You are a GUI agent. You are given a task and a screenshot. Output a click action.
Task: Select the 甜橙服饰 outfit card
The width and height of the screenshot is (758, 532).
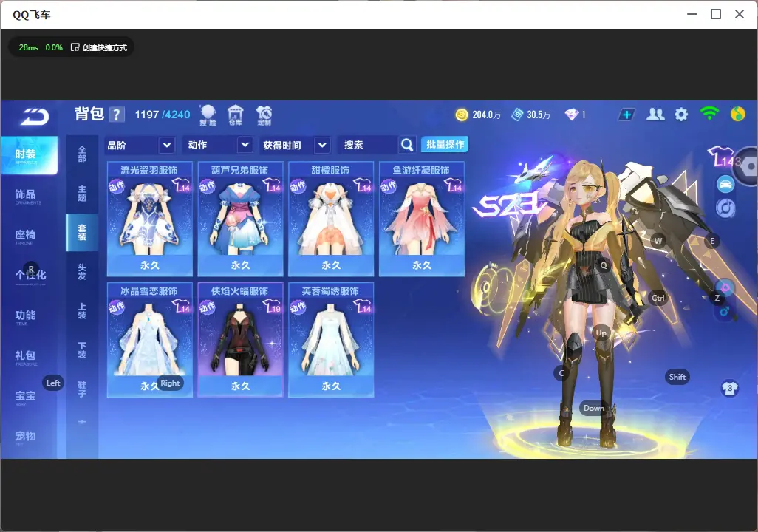[331, 219]
